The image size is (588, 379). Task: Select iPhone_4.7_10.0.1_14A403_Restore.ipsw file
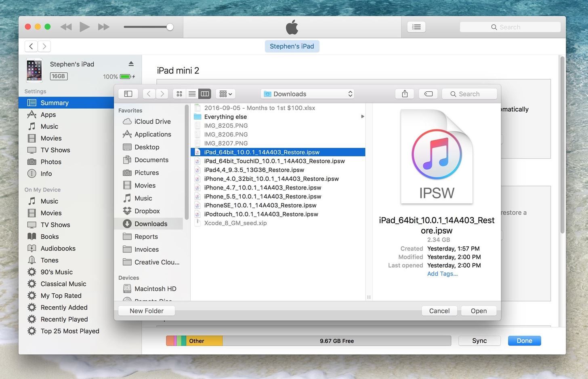[x=262, y=187]
